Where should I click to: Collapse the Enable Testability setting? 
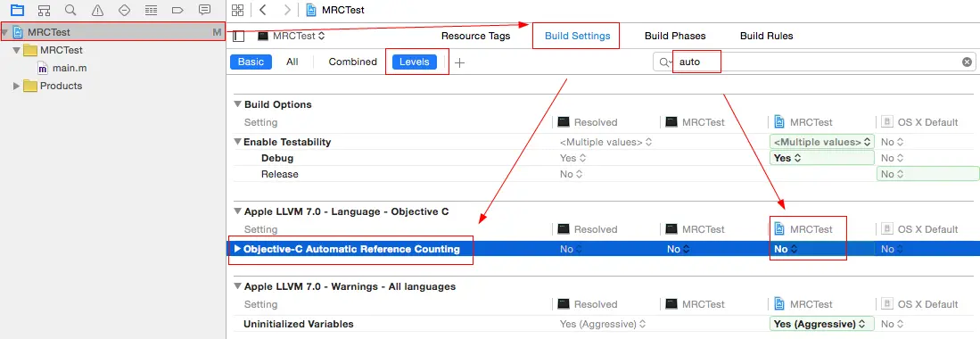[x=237, y=142]
